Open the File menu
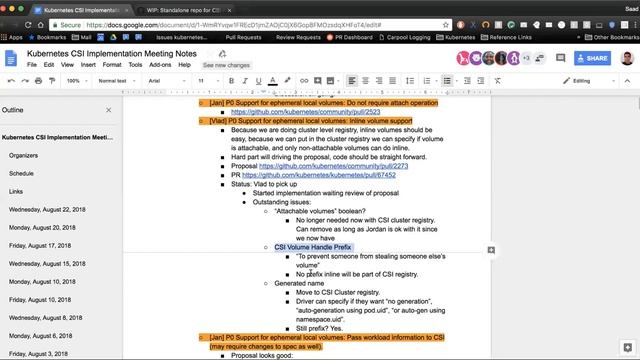640x360 pixels. point(32,65)
